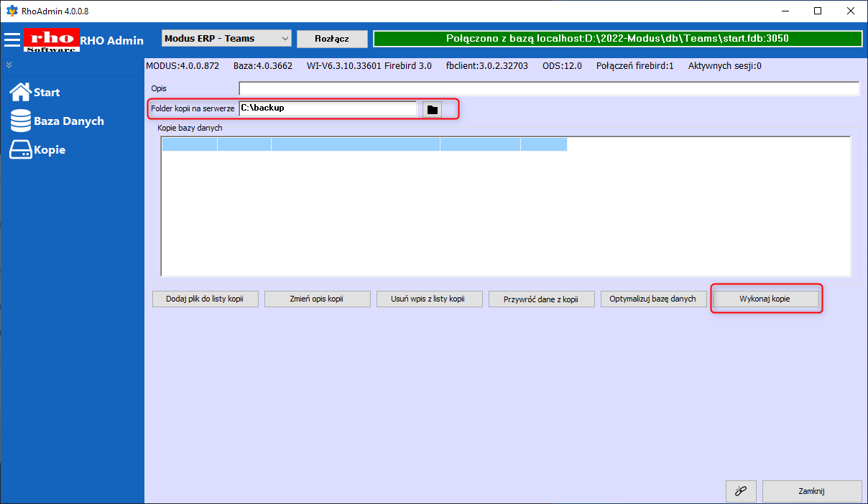Viewport: 868px width, 504px height.
Task: Select the Baza Danych database icon
Action: tap(21, 121)
